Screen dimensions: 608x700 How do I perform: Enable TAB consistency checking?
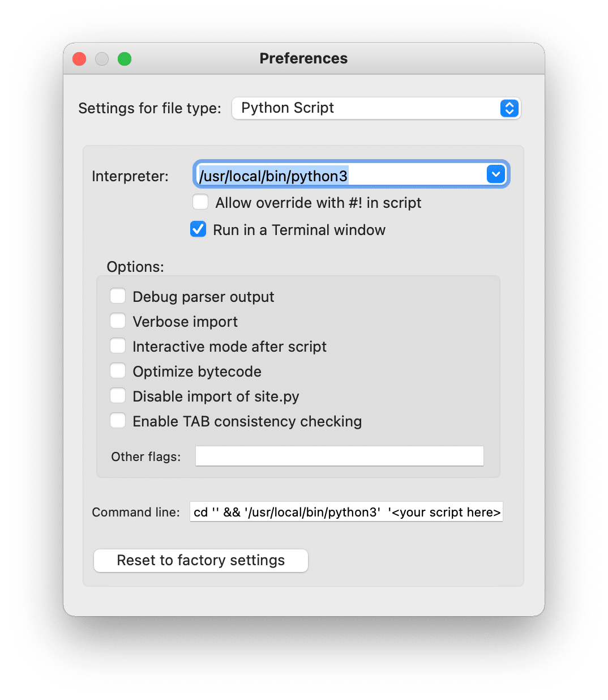pos(118,420)
